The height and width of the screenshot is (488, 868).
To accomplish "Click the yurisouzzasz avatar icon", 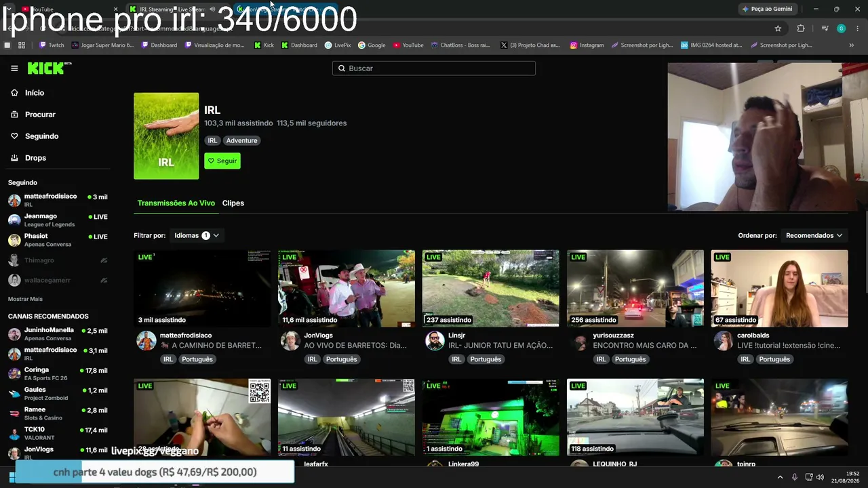I will tap(579, 341).
